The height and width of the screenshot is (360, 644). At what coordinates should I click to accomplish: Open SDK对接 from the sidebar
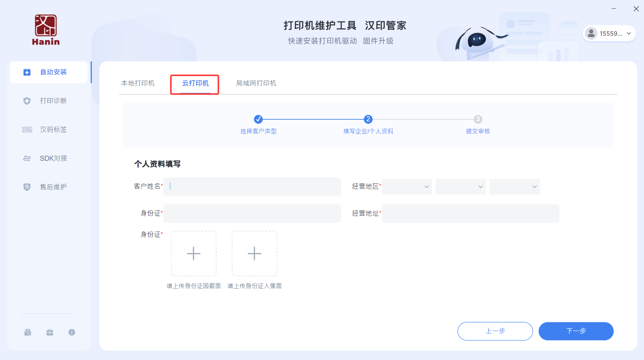point(53,158)
